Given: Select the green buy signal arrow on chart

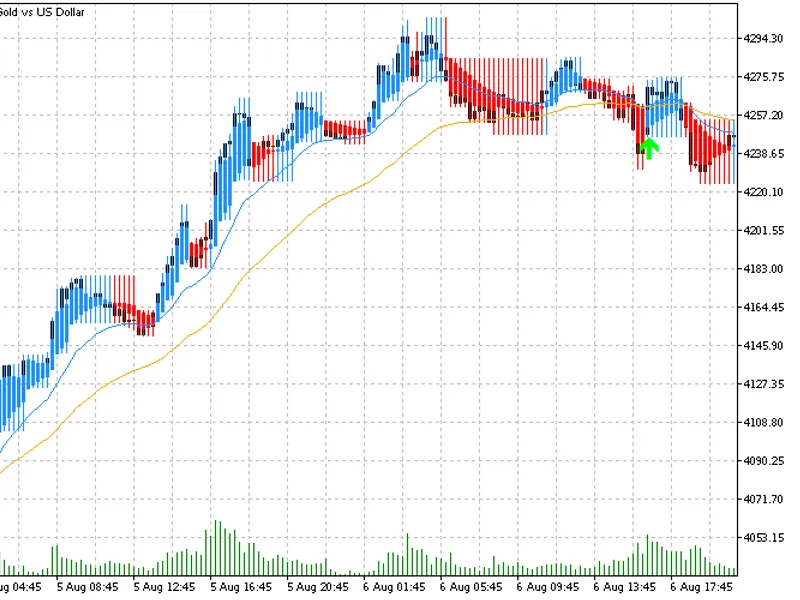Looking at the screenshot, I should pos(649,148).
